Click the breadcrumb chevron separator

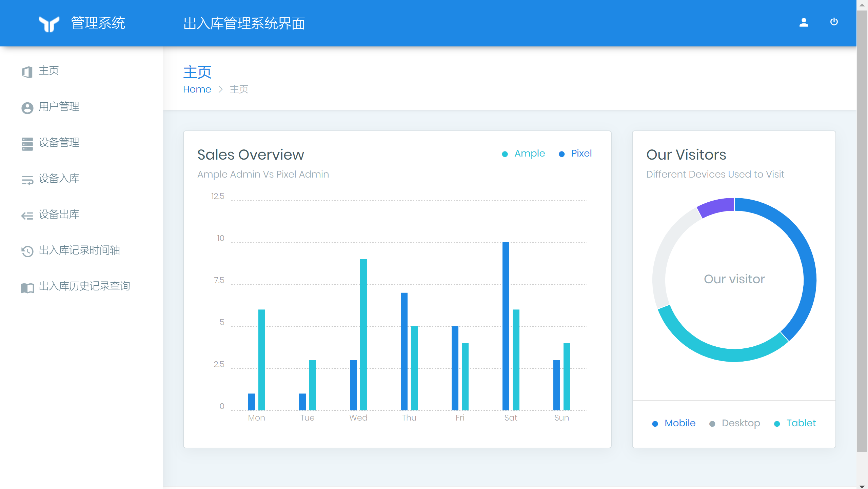220,89
